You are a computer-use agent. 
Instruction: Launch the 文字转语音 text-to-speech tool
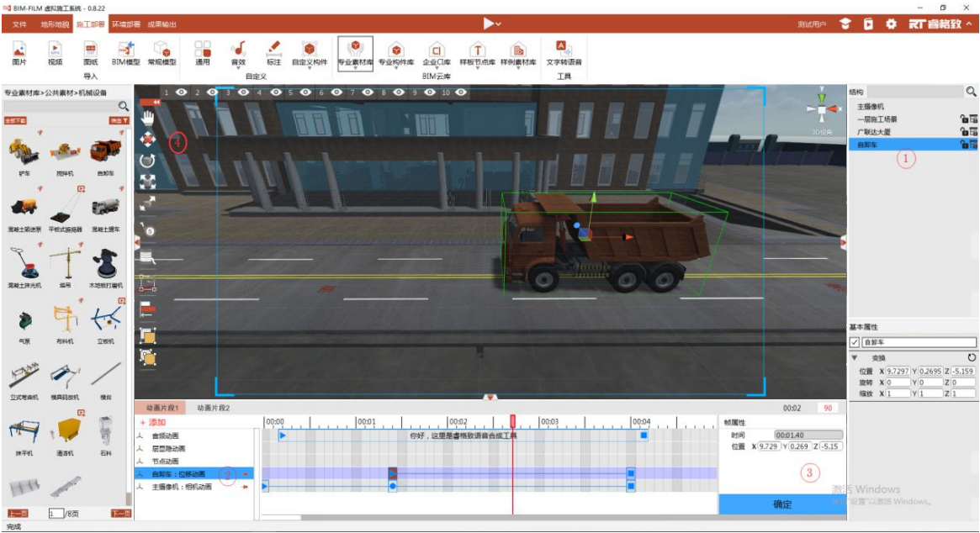click(564, 53)
